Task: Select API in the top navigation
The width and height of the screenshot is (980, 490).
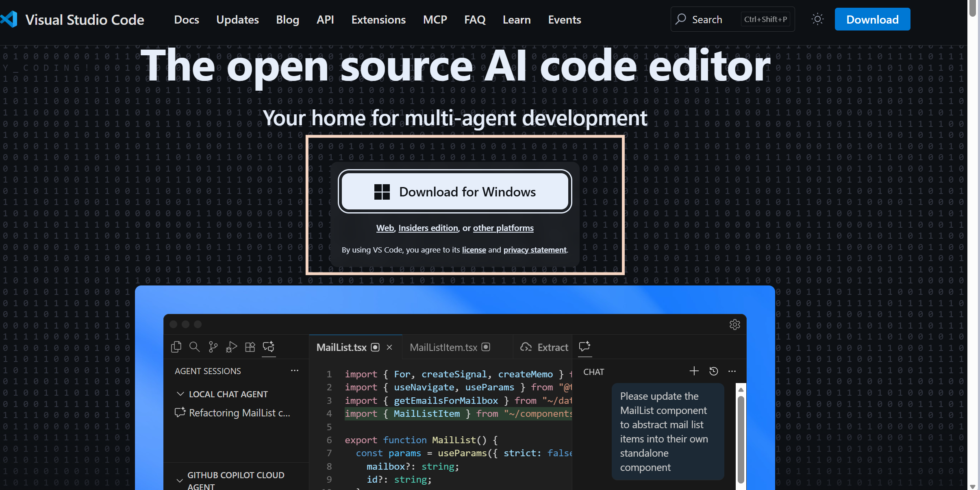Action: 325,20
